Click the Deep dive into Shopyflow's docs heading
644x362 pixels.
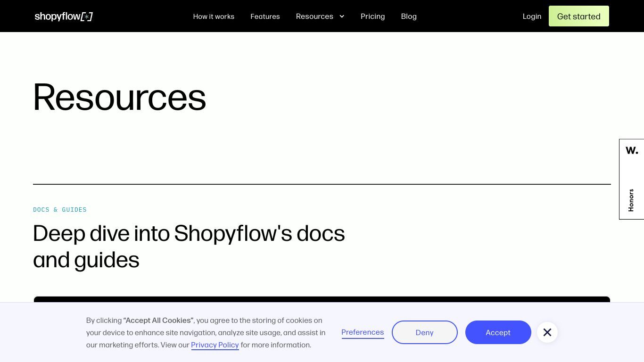tap(189, 247)
